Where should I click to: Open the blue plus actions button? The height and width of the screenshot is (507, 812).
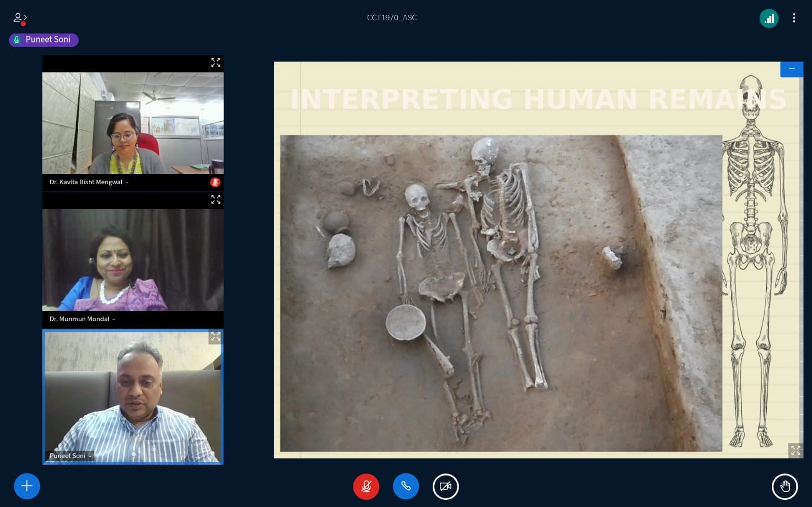point(27,486)
